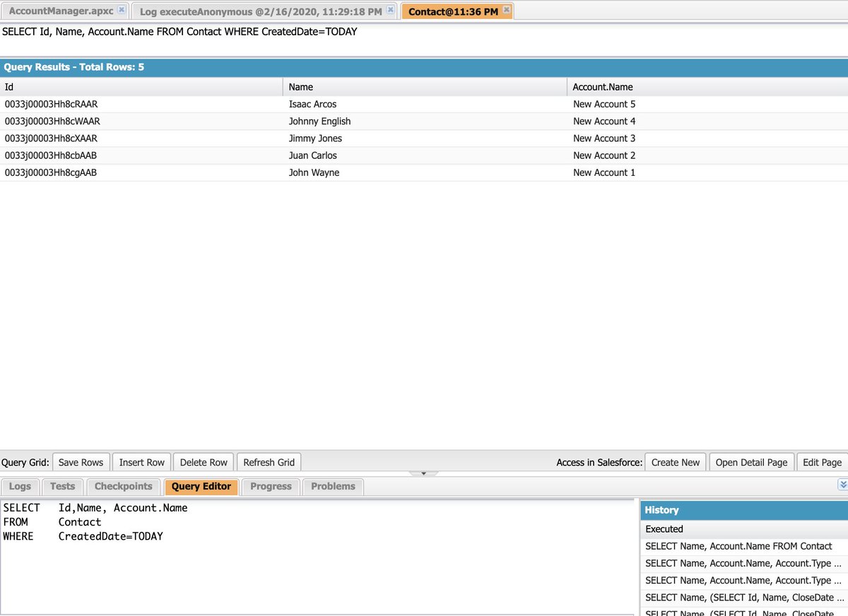Viewport: 848px width, 616px height.
Task: Select the New Account 2 cell
Action: coord(707,155)
